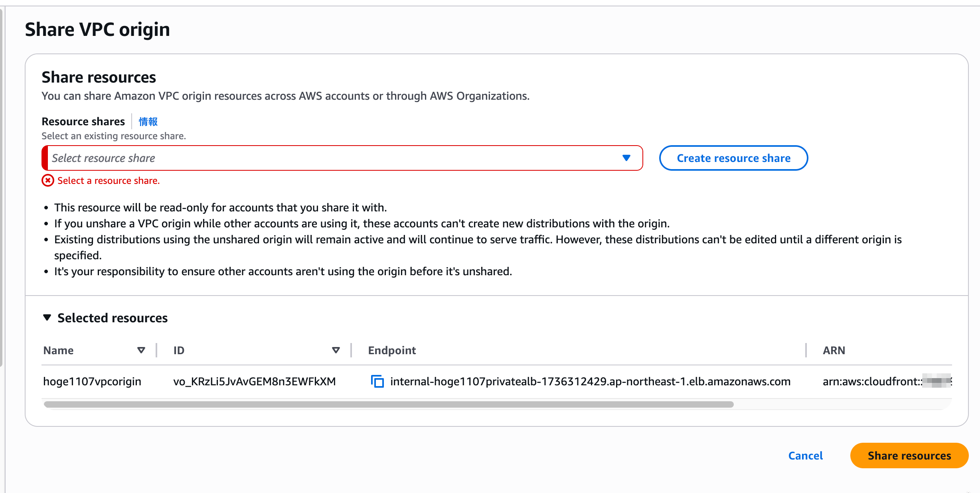Collapse the Selected resources section
Viewport: 980px width, 493px height.
[x=47, y=317]
